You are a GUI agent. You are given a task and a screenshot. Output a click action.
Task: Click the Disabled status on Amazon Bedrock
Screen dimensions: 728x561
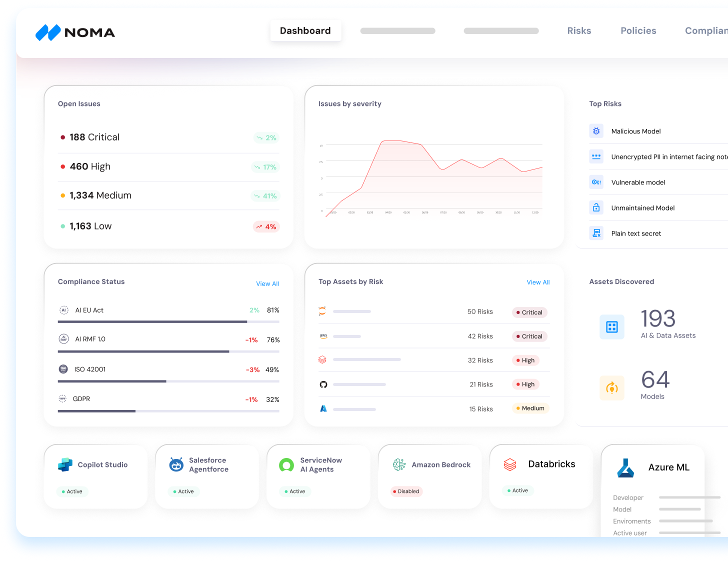coord(406,491)
